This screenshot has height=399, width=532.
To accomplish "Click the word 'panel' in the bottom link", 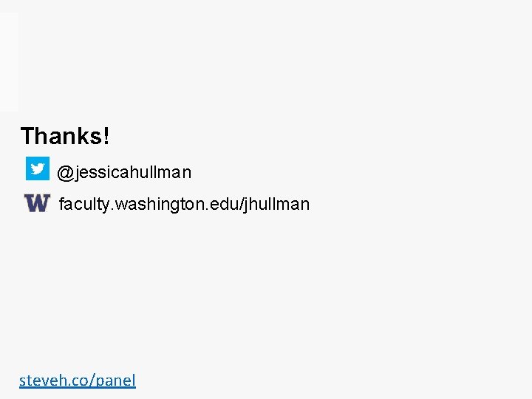I will coord(116,381).
